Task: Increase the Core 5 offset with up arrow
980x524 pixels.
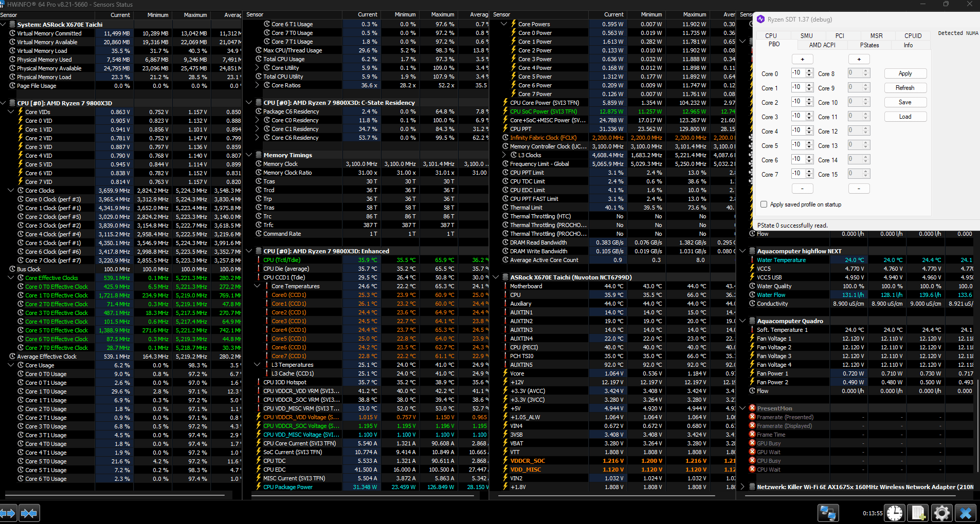Action: coord(809,142)
